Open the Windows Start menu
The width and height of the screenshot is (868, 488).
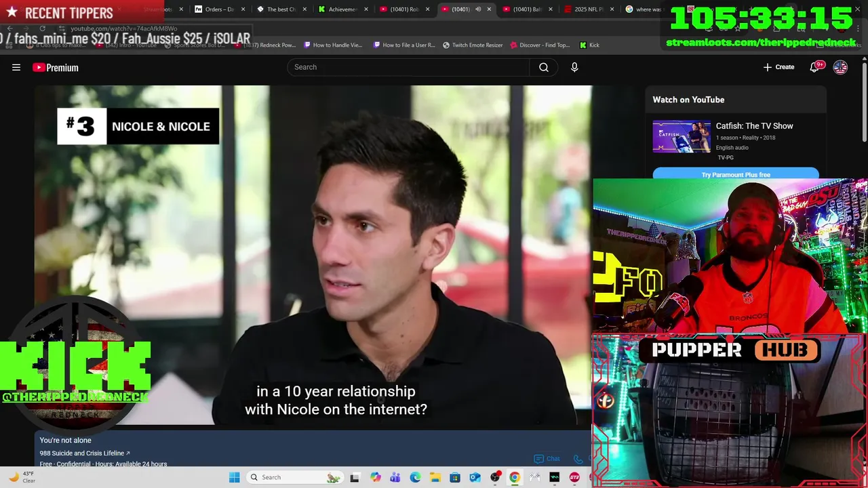point(234,477)
